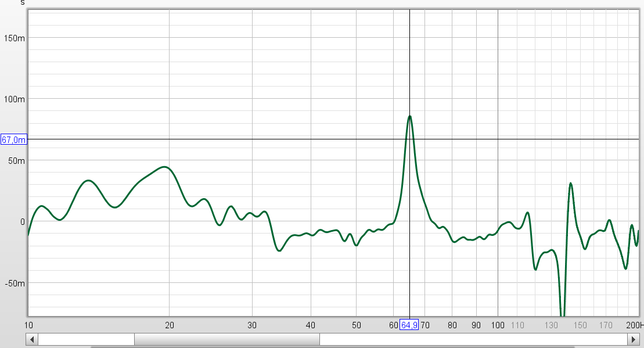Click the 40 frequency axis label
Image resolution: width=644 pixels, height=348 pixels.
click(311, 325)
